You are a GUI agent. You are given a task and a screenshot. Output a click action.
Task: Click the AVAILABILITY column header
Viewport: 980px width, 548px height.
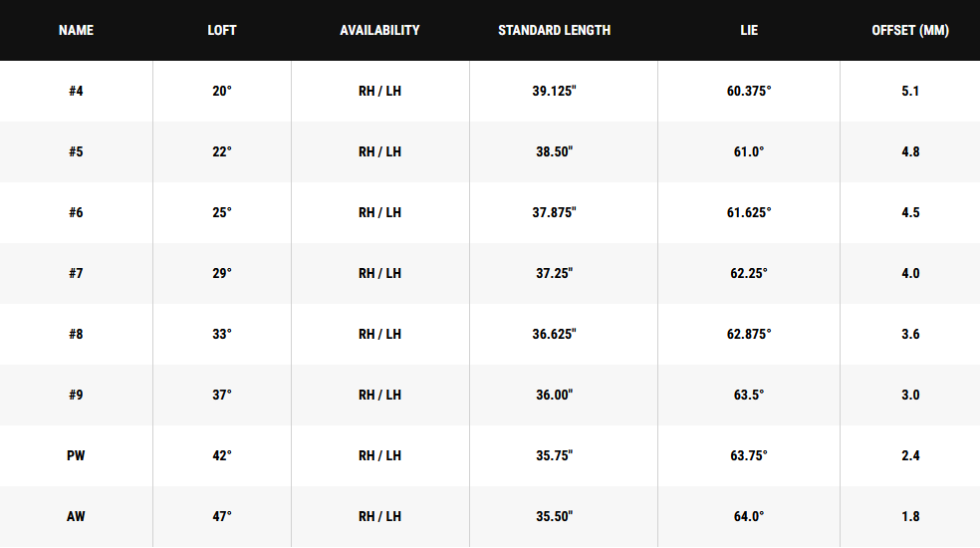click(x=379, y=30)
